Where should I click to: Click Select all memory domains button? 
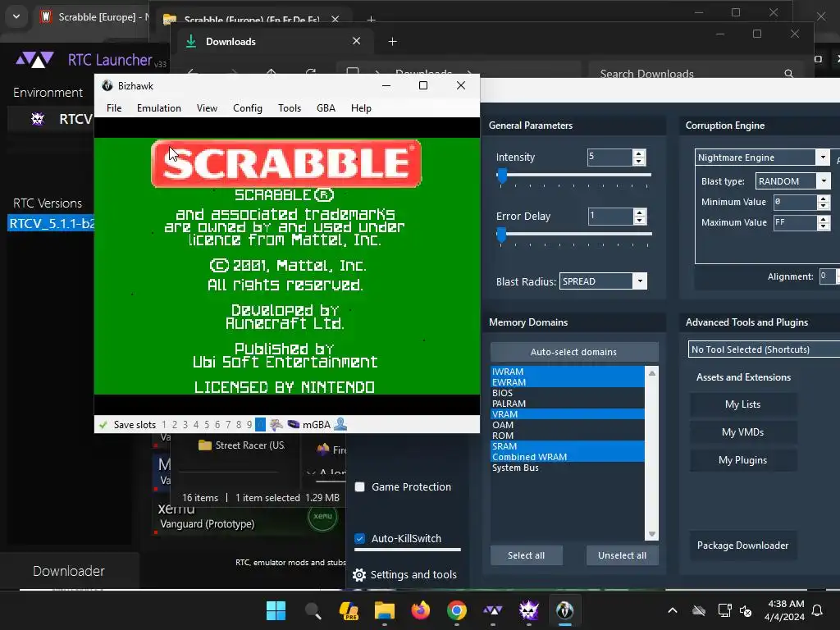526,555
